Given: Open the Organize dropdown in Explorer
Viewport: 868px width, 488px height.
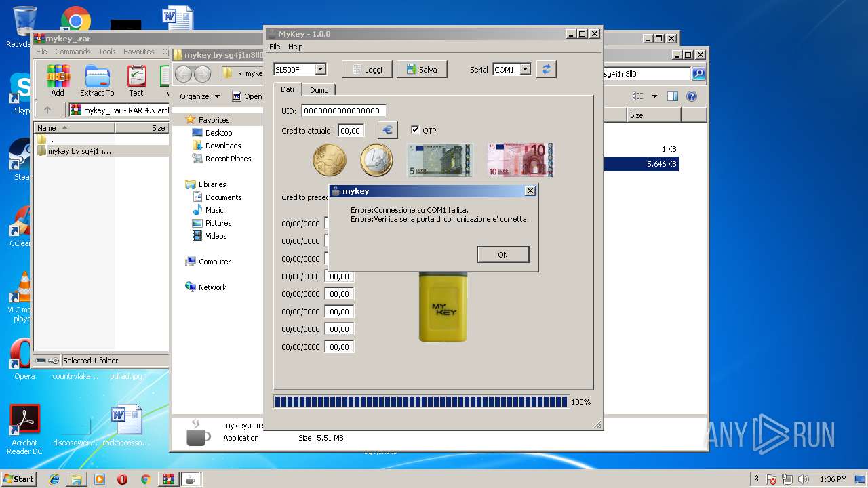Looking at the screenshot, I should pyautogui.click(x=199, y=96).
